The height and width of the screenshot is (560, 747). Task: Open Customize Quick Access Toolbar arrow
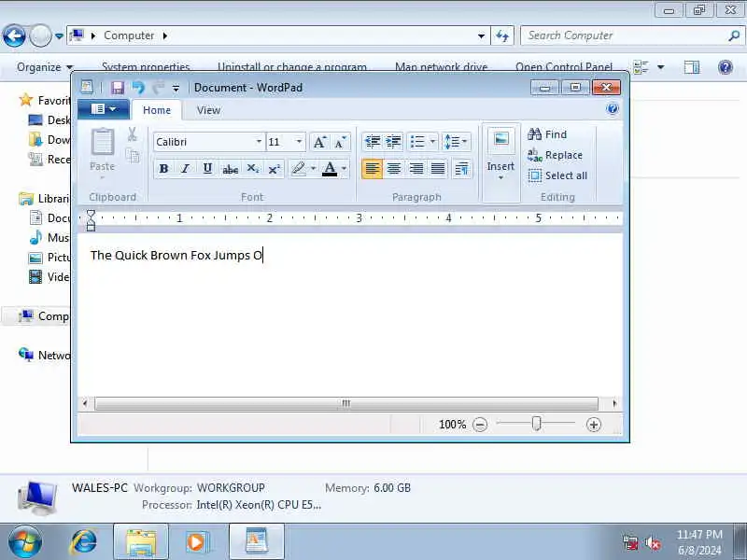tap(176, 88)
